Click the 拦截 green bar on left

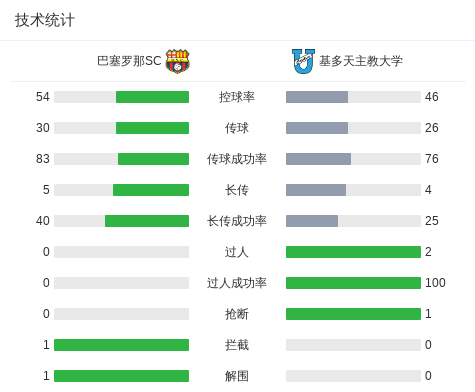[122, 345]
